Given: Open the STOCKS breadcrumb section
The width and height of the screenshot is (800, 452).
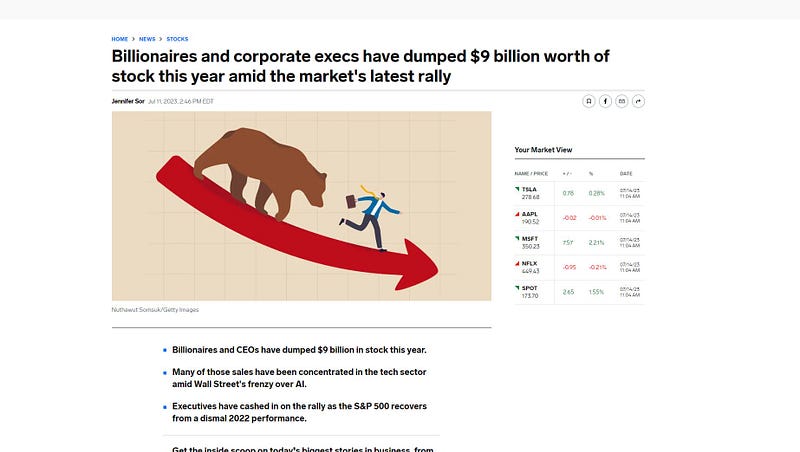Looking at the screenshot, I should [x=177, y=39].
